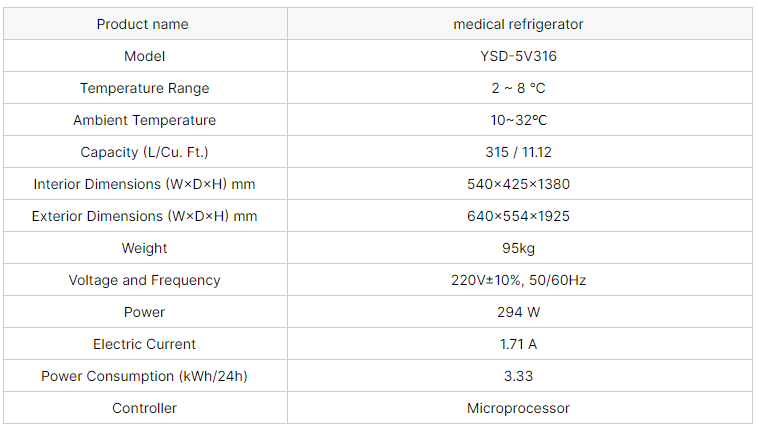Select the Weight label cell
This screenshot has width=758, height=432.
pyautogui.click(x=145, y=248)
